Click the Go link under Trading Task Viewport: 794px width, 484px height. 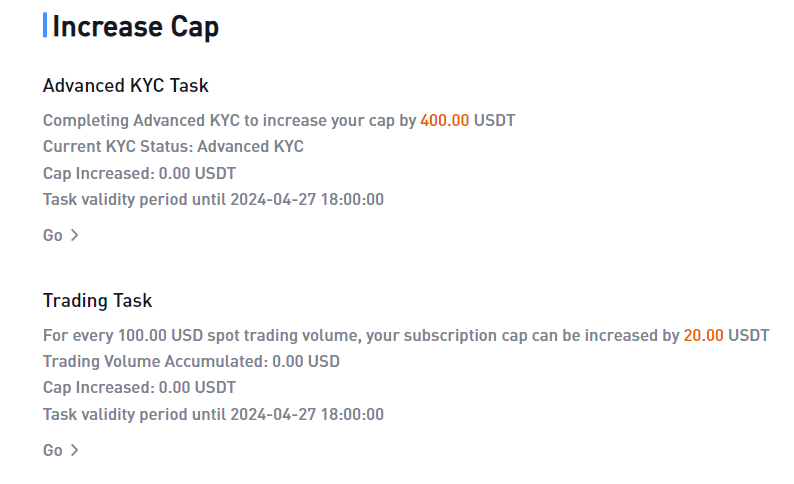point(52,451)
